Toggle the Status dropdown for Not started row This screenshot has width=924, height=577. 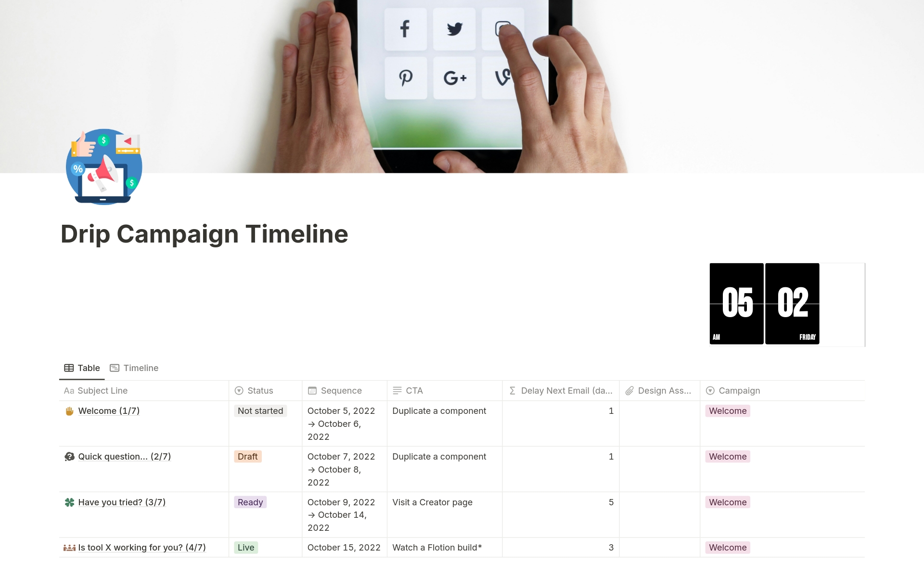tap(260, 410)
